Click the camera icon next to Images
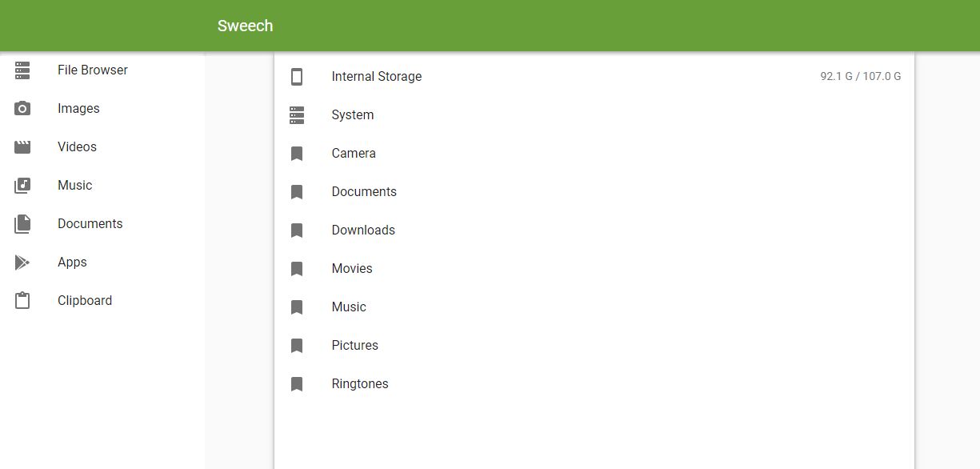Viewport: 980px width, 469px height. click(22, 109)
